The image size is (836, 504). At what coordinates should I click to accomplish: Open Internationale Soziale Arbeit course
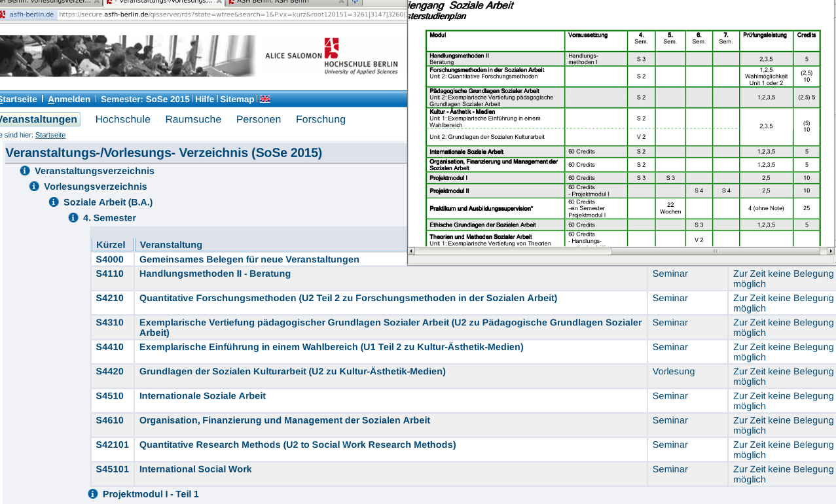click(202, 396)
